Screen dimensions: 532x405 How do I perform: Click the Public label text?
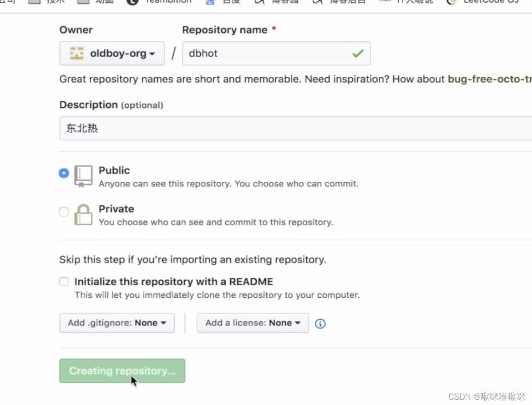[x=114, y=170]
